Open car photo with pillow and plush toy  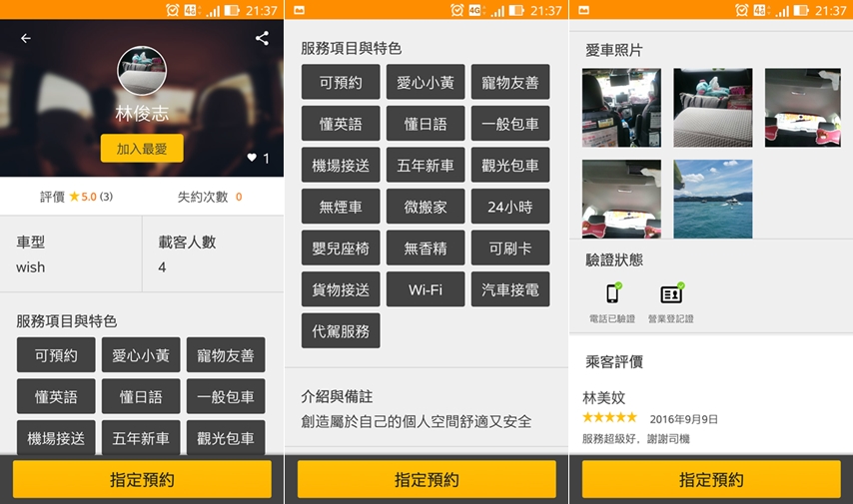(713, 108)
